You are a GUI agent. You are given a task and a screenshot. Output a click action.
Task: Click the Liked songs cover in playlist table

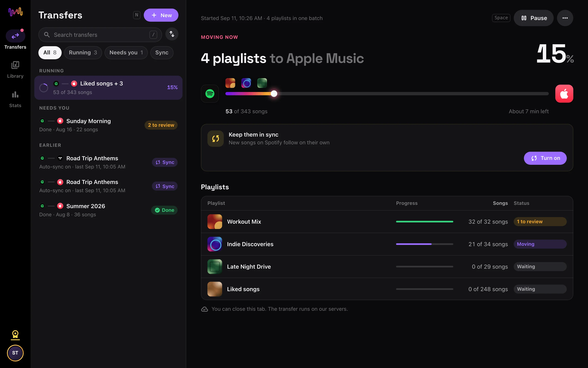(x=215, y=289)
